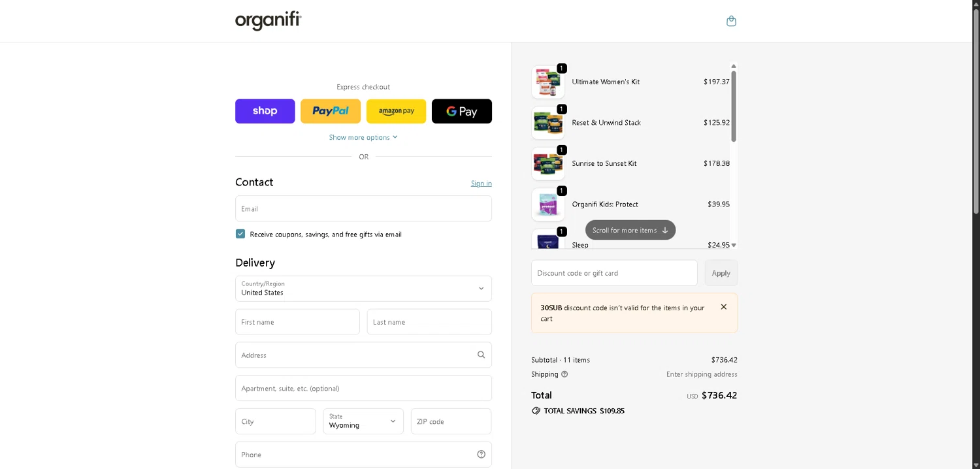This screenshot has height=469, width=980.
Task: Click the Sign in link
Action: [482, 184]
